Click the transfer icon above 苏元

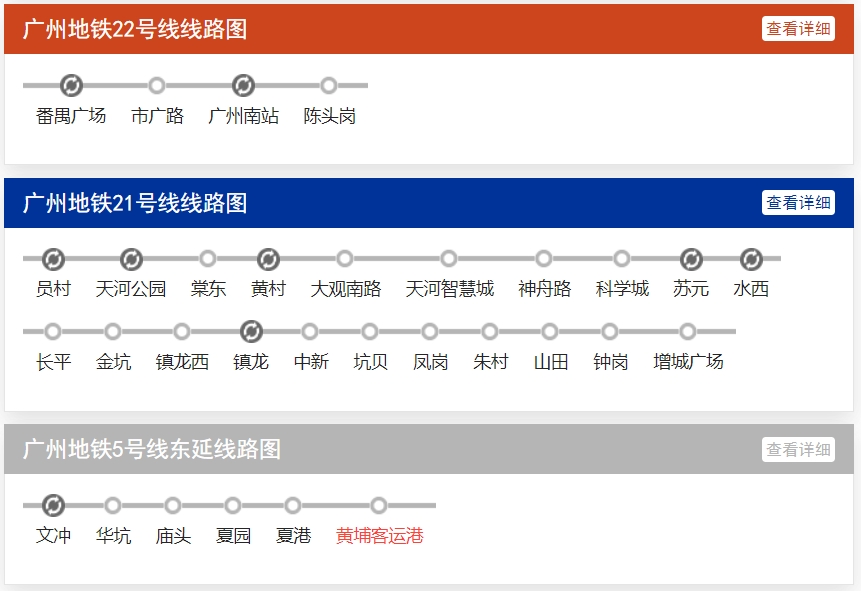pos(691,260)
